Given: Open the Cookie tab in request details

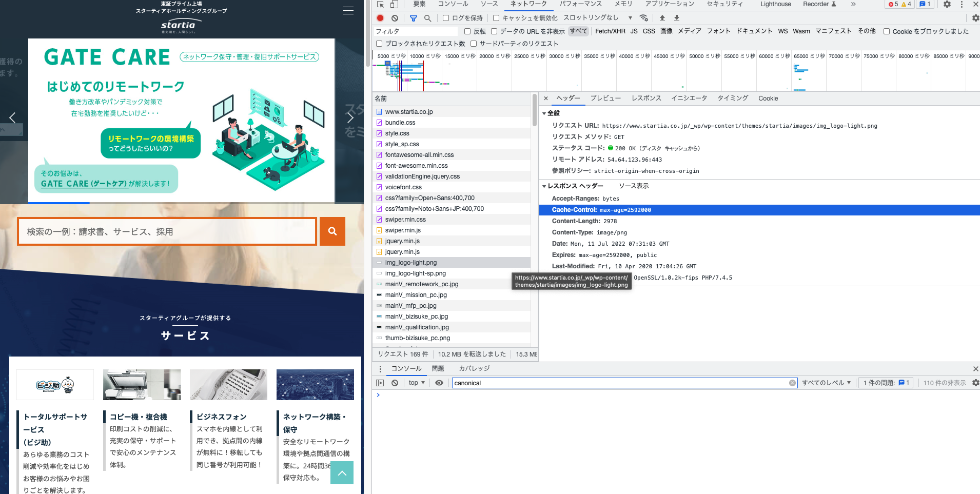Looking at the screenshot, I should click(768, 98).
